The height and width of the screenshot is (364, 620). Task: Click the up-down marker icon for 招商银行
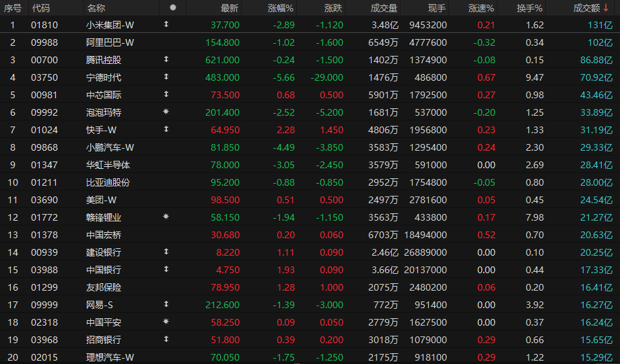point(166,339)
